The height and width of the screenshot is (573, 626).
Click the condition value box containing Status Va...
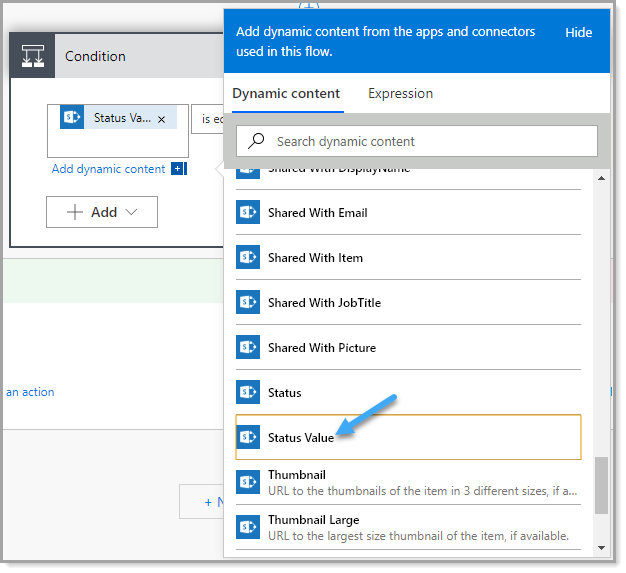click(118, 131)
